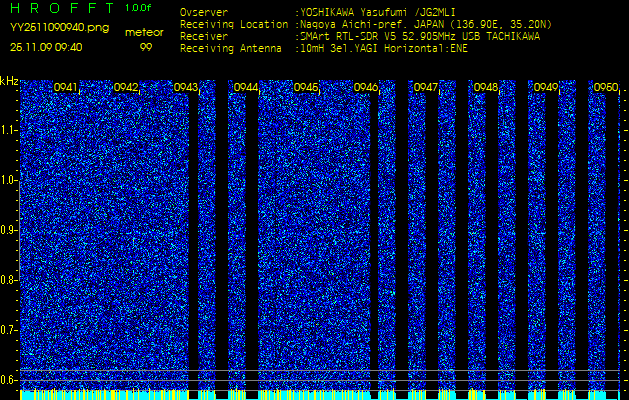Image resolution: width=629 pixels, height=400 pixels.
Task: Click the 0941 time marker
Action: [66, 87]
